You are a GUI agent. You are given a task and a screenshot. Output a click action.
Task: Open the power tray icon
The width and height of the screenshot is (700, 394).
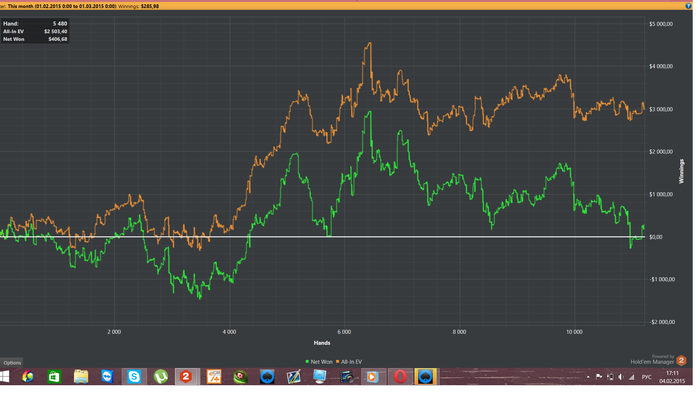point(610,377)
